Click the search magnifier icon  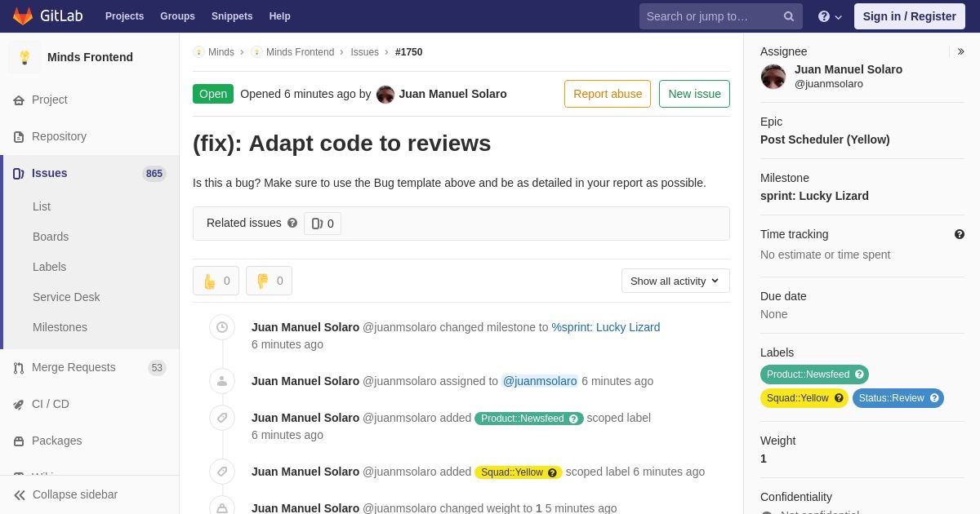coord(789,16)
